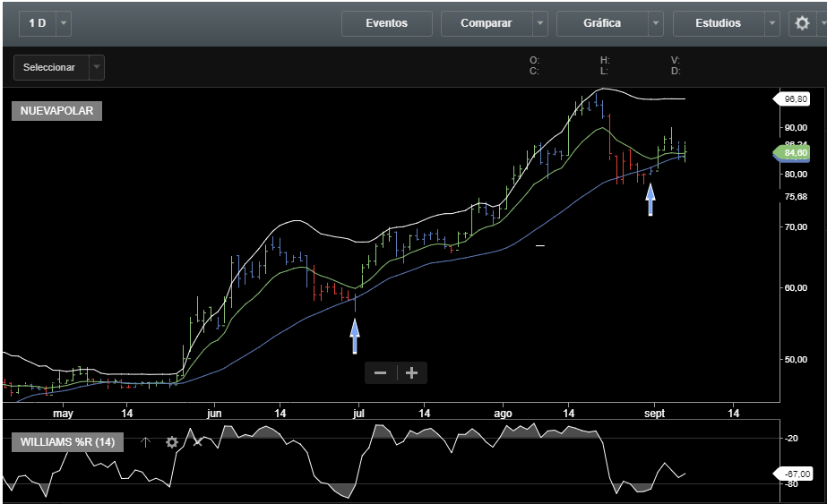The height and width of the screenshot is (504, 827).
Task: Click blue arrow marker near July
Action: 355,337
